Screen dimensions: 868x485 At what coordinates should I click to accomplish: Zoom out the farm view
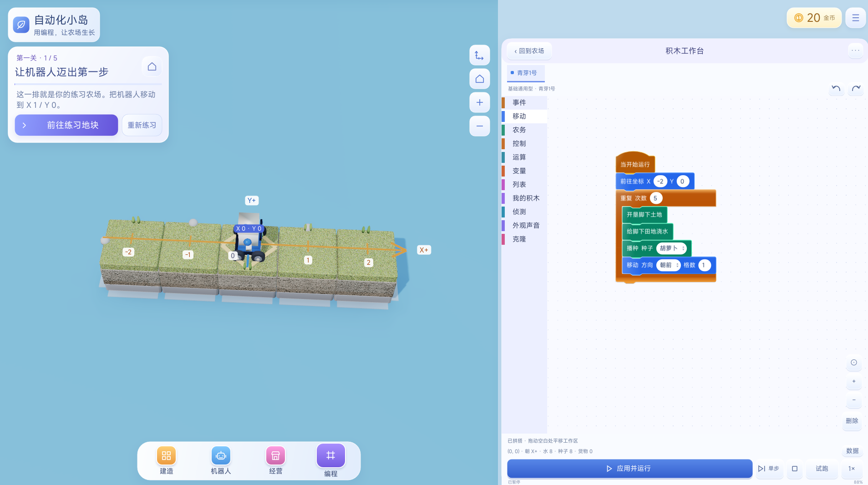(x=480, y=126)
